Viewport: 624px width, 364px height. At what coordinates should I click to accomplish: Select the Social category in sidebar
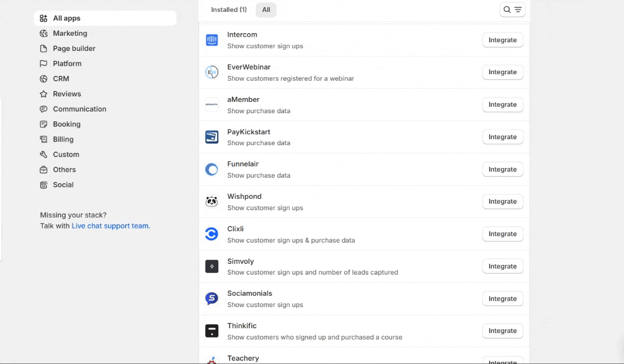click(63, 185)
